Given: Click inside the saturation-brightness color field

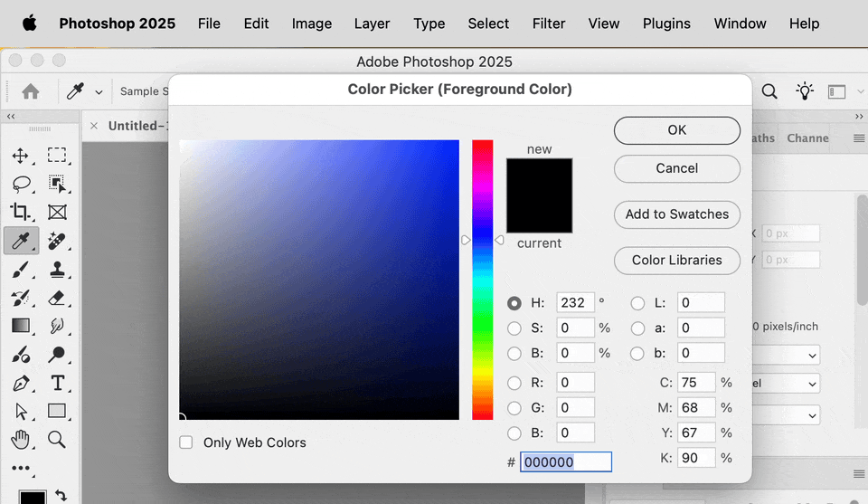Looking at the screenshot, I should coord(319,280).
